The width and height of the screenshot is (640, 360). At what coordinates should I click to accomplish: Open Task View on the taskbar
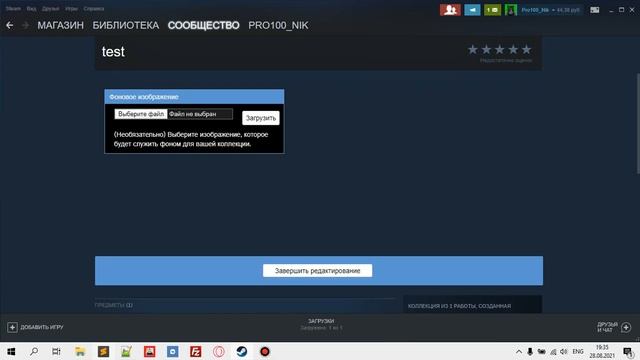56,351
